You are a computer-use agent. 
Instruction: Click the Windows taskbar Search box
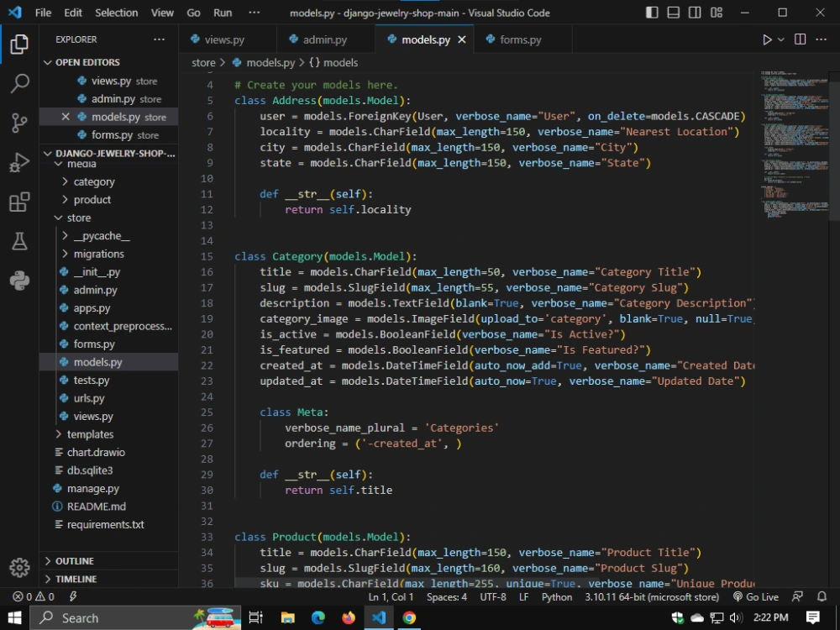[134, 617]
